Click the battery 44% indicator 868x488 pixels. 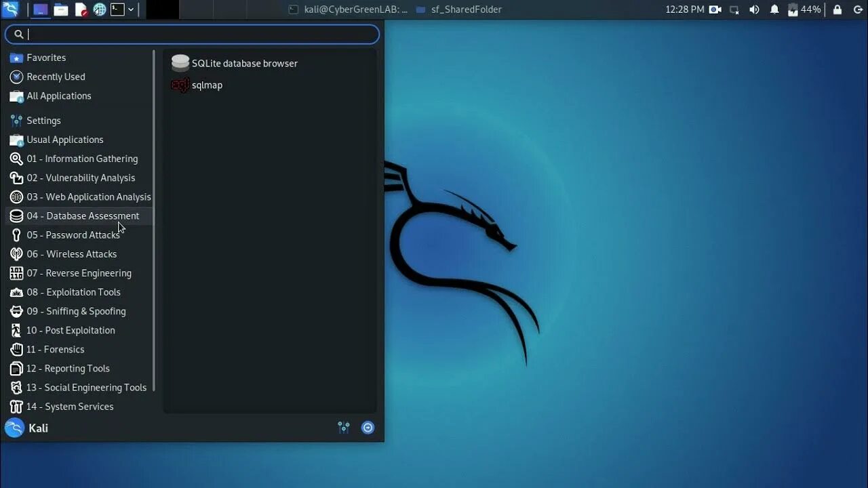[804, 9]
